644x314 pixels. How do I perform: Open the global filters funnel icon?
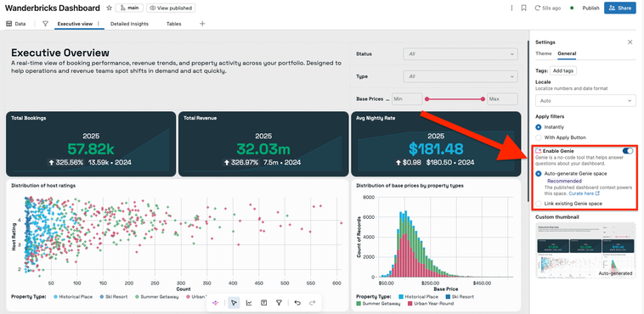(45, 24)
